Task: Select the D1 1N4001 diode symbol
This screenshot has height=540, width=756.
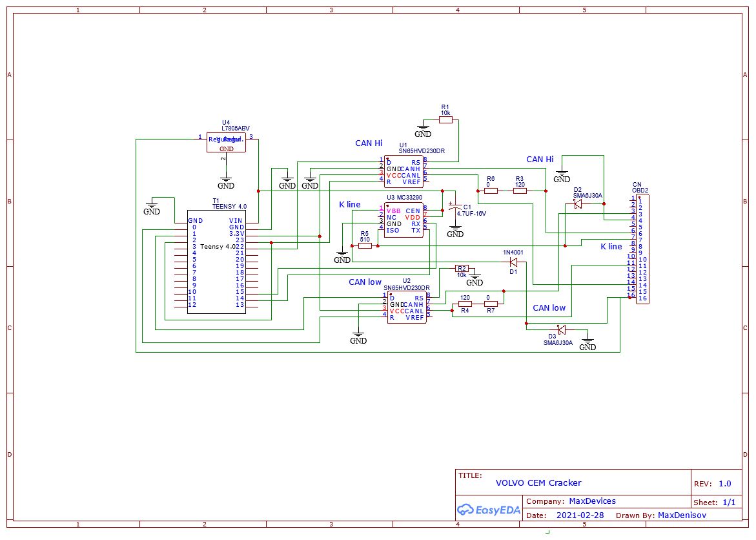Action: point(513,262)
